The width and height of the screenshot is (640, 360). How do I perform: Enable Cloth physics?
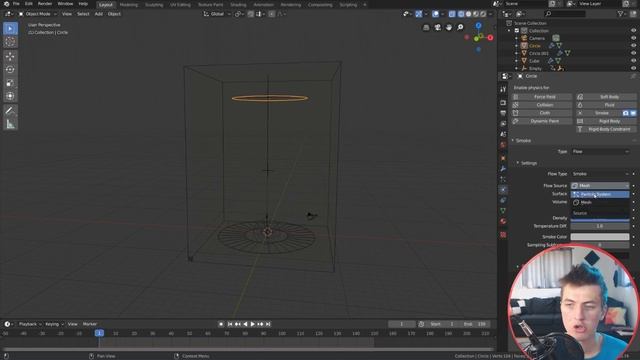[542, 113]
